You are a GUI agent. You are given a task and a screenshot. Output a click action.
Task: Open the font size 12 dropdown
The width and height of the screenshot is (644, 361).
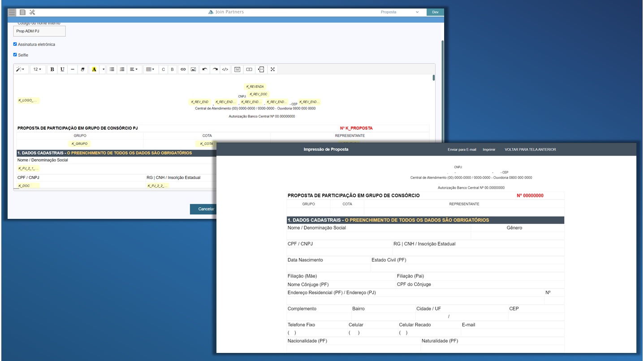tap(37, 70)
